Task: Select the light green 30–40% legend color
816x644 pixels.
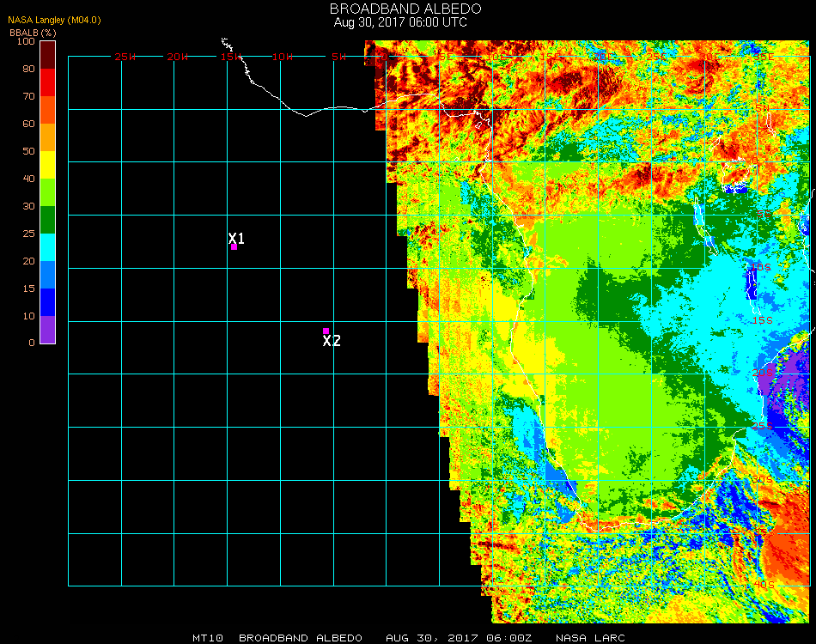Action: tap(48, 191)
